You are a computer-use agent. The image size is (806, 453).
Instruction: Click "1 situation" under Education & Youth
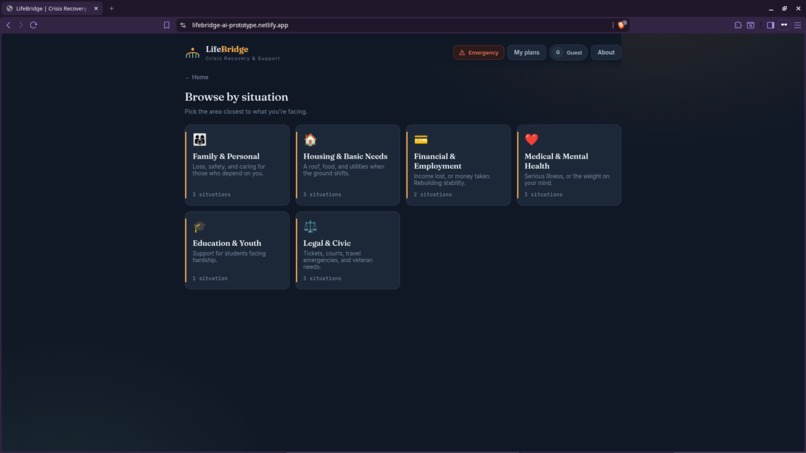click(210, 279)
